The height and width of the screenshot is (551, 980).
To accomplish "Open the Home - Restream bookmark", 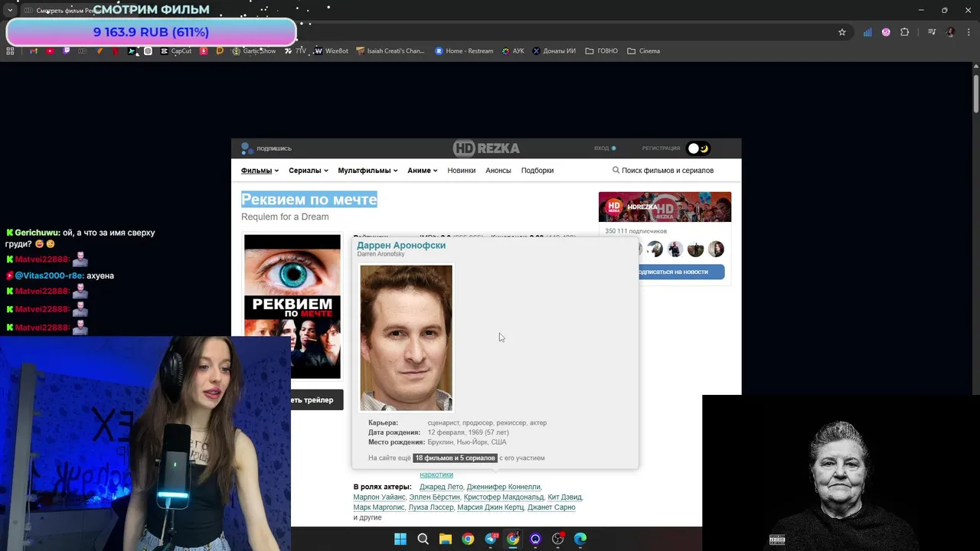I will click(464, 51).
